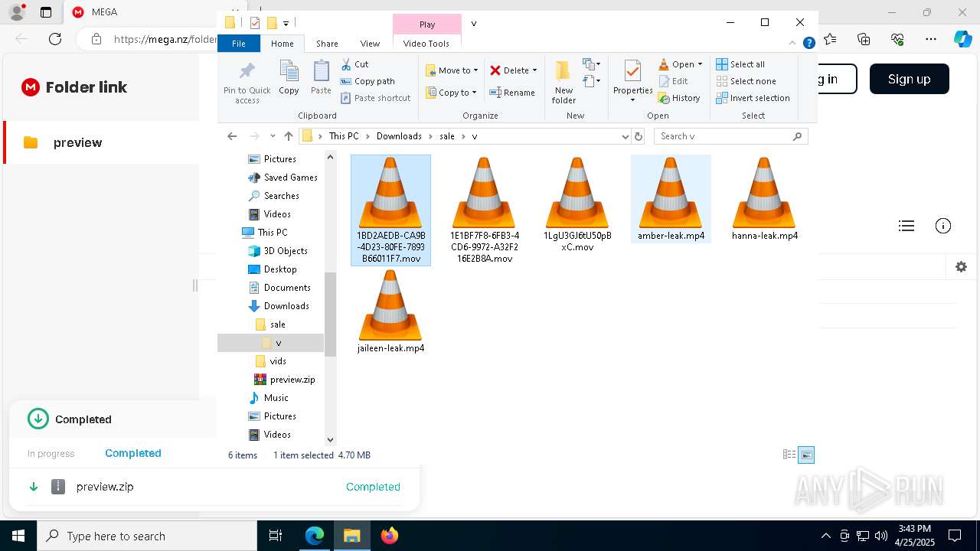Screen dimensions: 980x551
Task: Open Firefox from the taskbar
Action: [389, 536]
